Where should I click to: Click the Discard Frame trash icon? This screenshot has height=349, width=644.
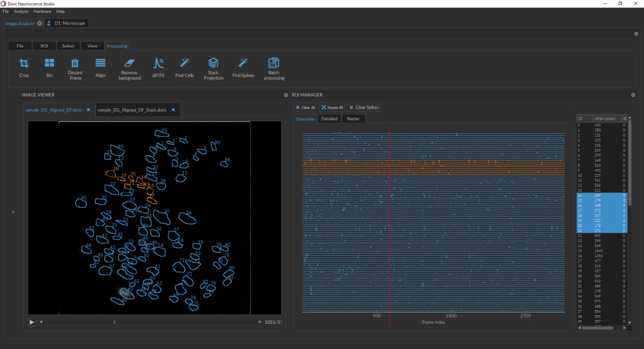click(75, 64)
